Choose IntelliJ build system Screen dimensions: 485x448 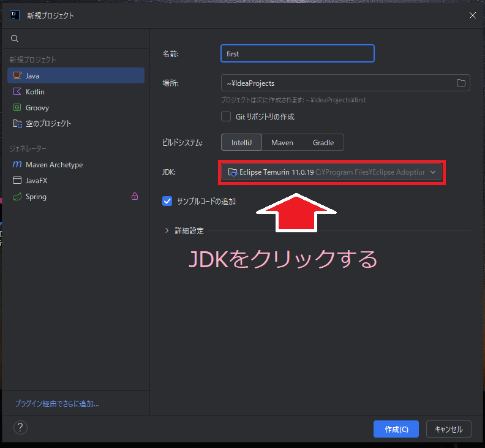241,142
